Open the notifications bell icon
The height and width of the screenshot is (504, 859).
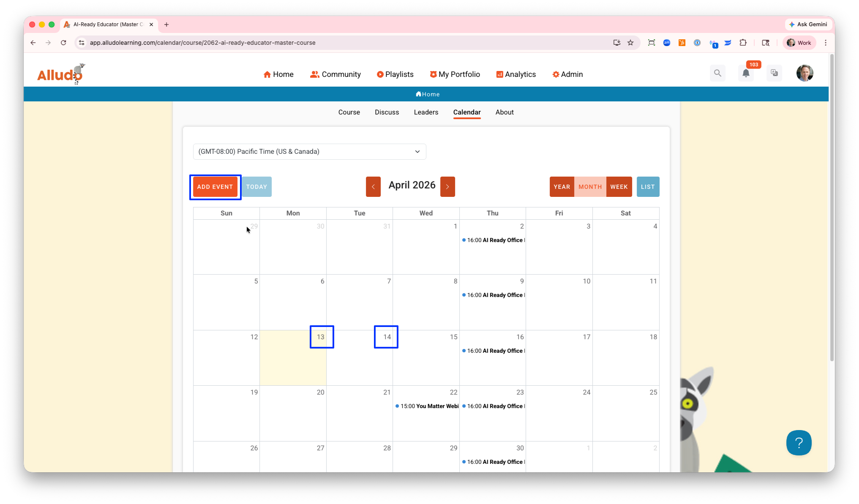[746, 73]
